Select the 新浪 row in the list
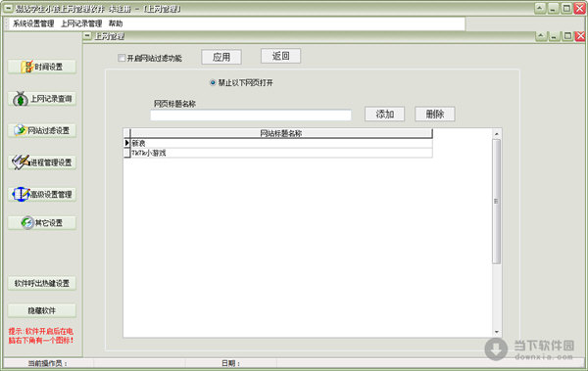The height and width of the screenshot is (371, 588). [281, 143]
